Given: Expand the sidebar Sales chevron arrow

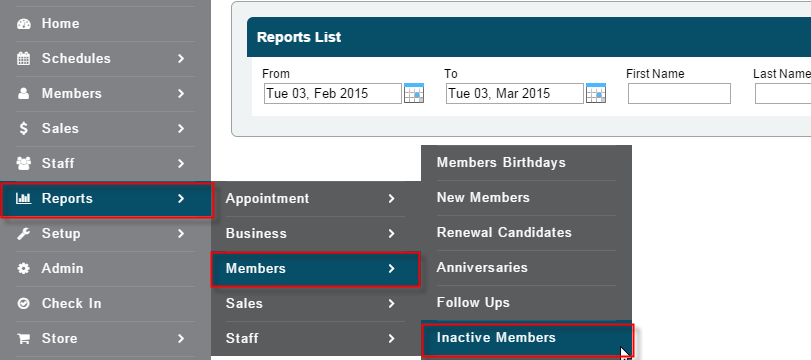Looking at the screenshot, I should pyautogui.click(x=181, y=128).
